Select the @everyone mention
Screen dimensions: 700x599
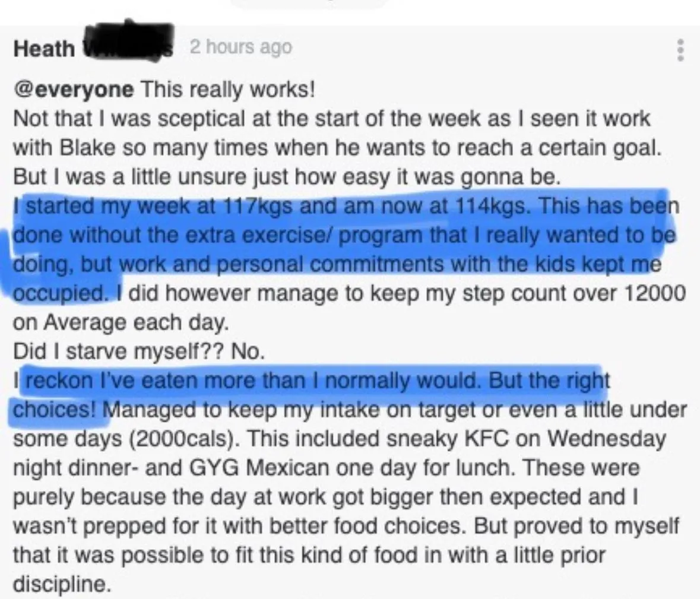point(74,90)
